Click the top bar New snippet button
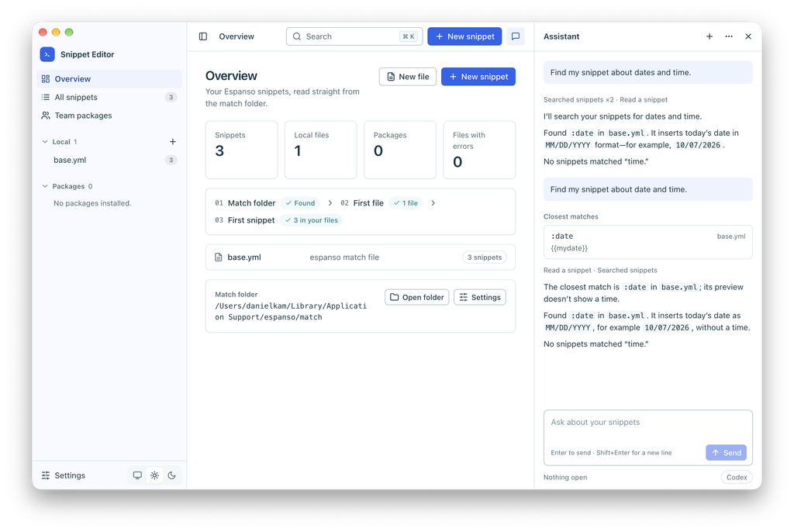 pos(464,36)
